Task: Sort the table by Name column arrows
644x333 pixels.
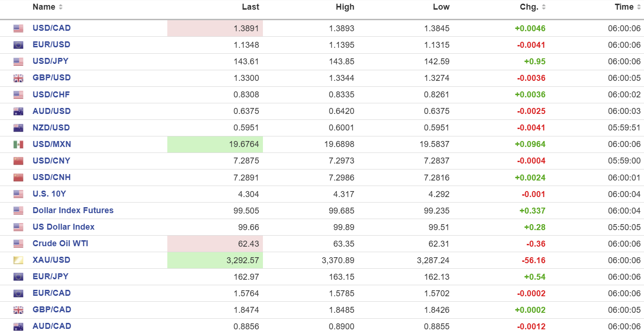Action: [x=61, y=7]
